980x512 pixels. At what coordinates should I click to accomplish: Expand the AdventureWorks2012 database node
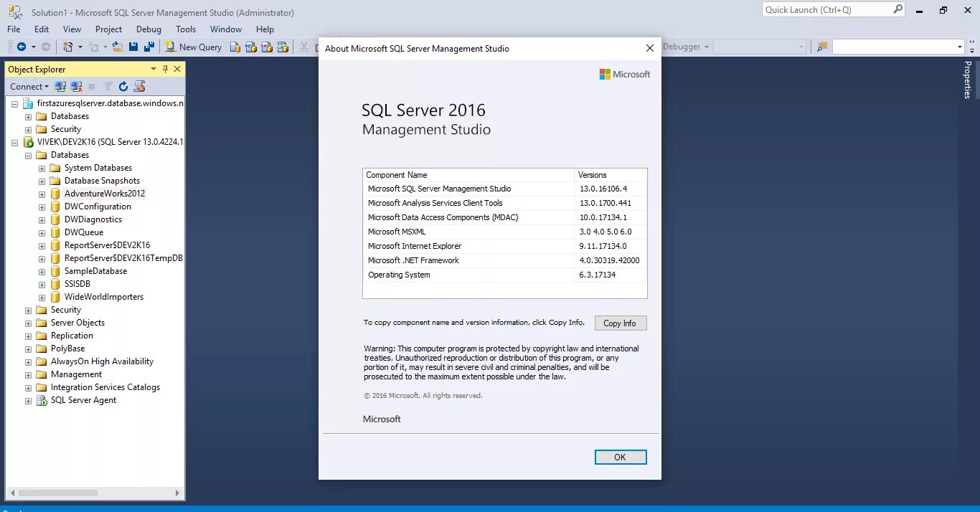tap(42, 194)
